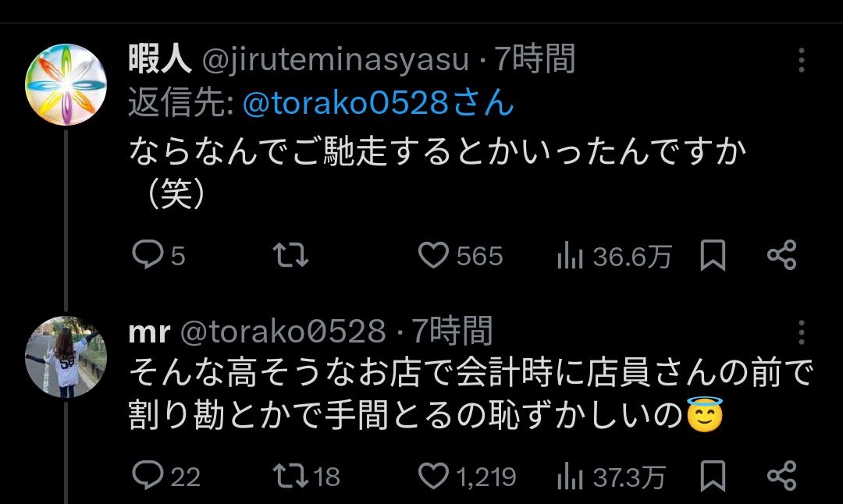Bookmark mr's tweet
Image resolution: width=843 pixels, height=504 pixels.
(712, 476)
